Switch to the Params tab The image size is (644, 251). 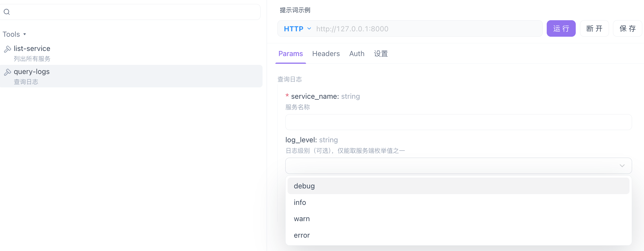tap(291, 54)
